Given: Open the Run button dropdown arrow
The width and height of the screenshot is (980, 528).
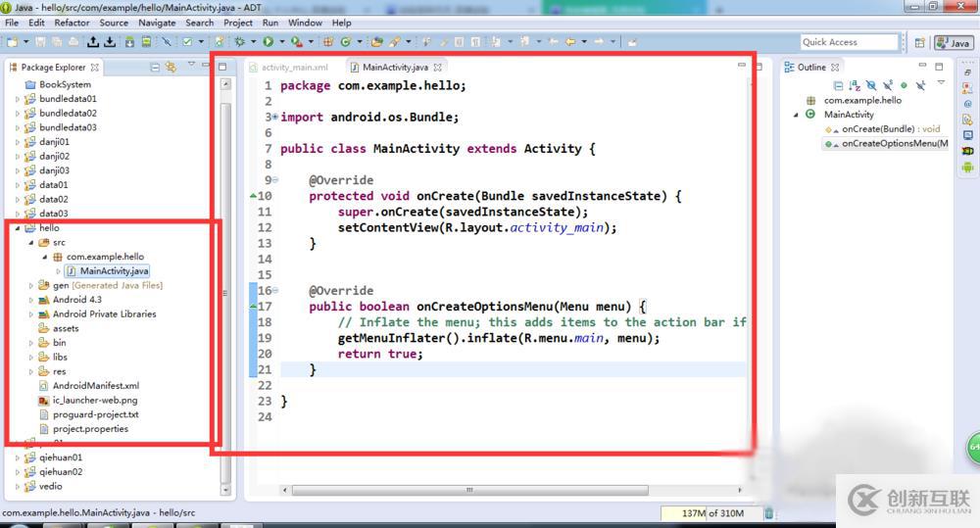Looking at the screenshot, I should coord(282,42).
